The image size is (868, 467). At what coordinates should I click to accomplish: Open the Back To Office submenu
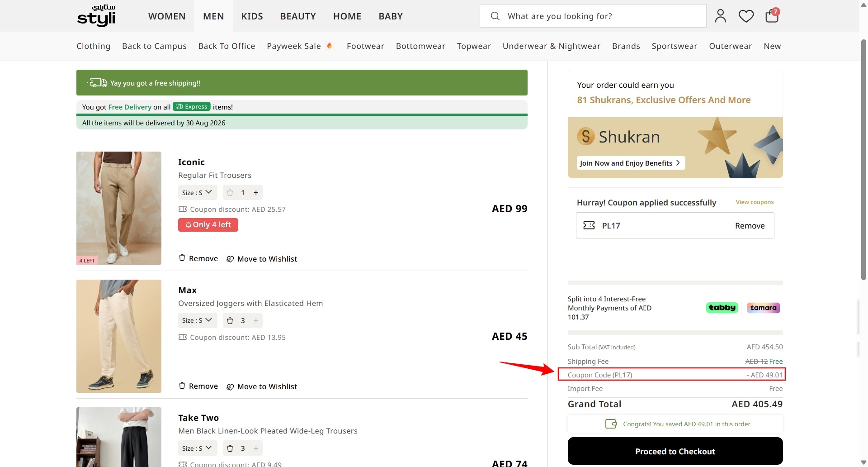pos(226,46)
